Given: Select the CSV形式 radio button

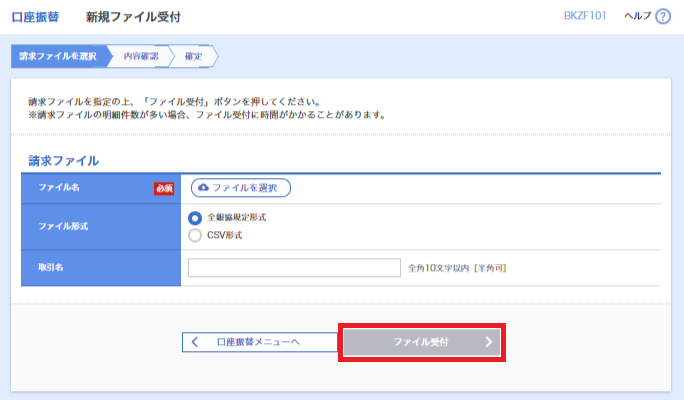Looking at the screenshot, I should coord(195,235).
